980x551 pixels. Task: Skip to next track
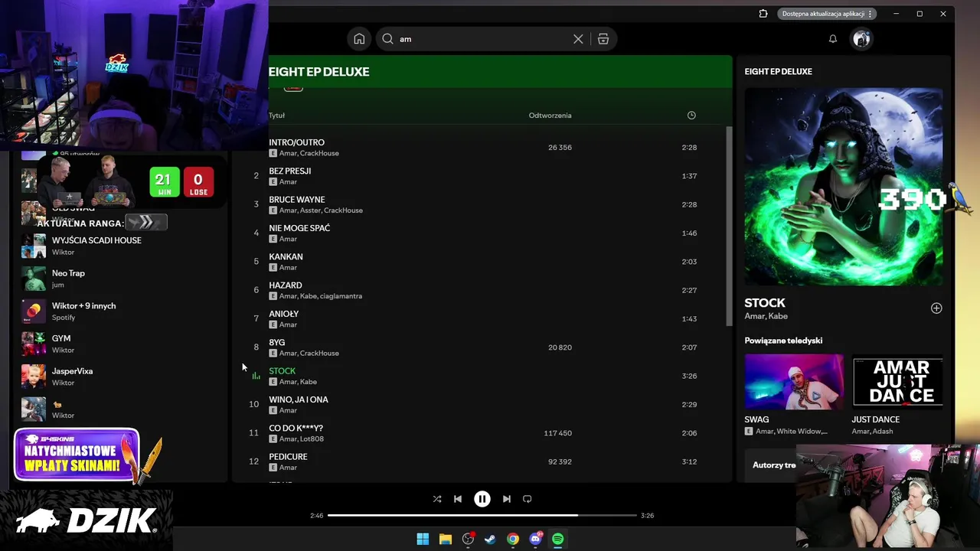(506, 499)
